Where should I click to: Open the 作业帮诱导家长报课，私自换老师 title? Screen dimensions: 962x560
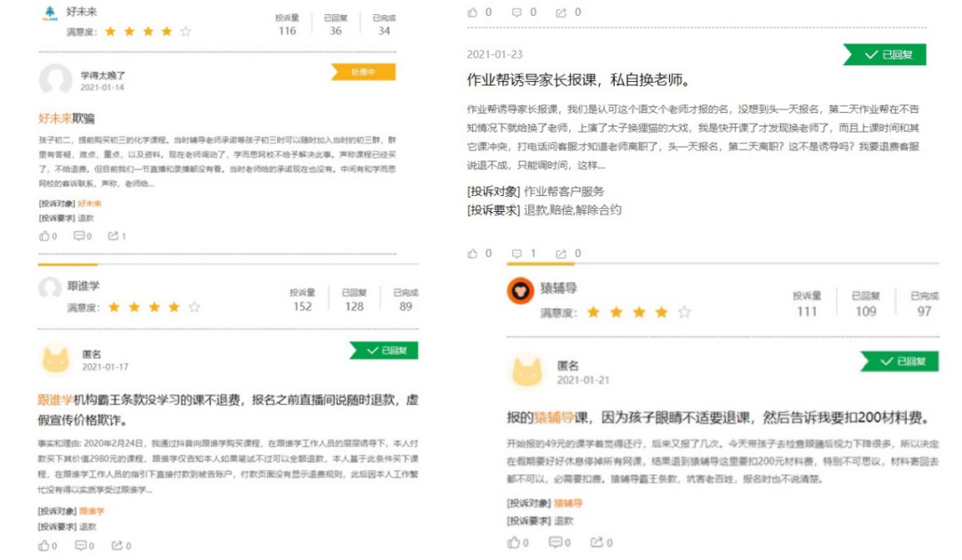coord(580,80)
